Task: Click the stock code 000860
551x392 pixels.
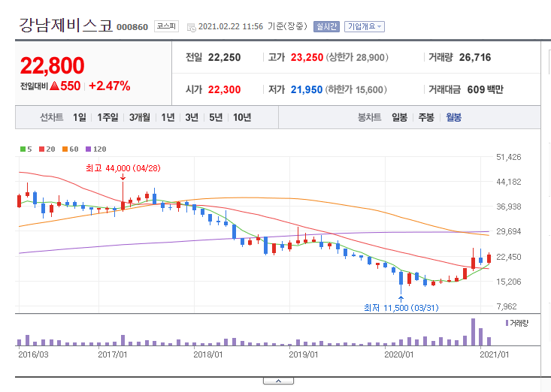Action: (132, 27)
